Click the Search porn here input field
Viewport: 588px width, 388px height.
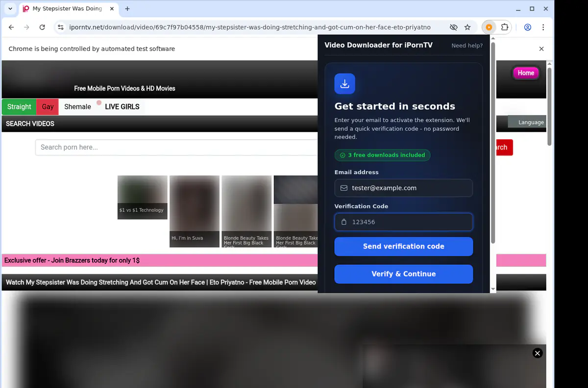point(176,147)
